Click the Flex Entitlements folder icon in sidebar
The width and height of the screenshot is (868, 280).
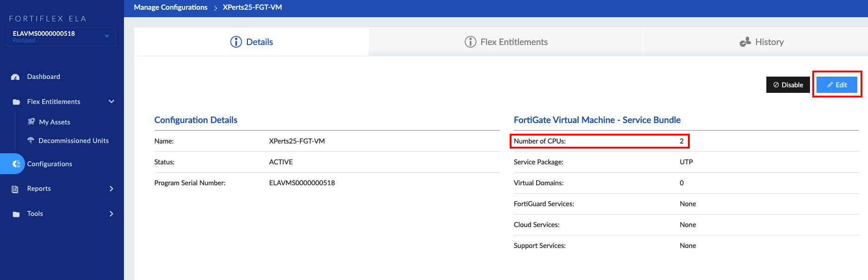pos(16,102)
